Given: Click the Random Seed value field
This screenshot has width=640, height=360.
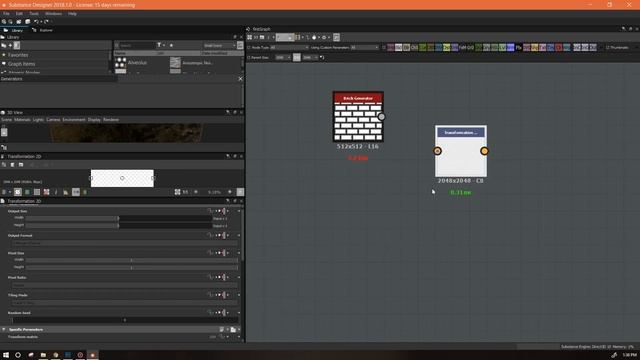Looking at the screenshot, I should pos(124,320).
